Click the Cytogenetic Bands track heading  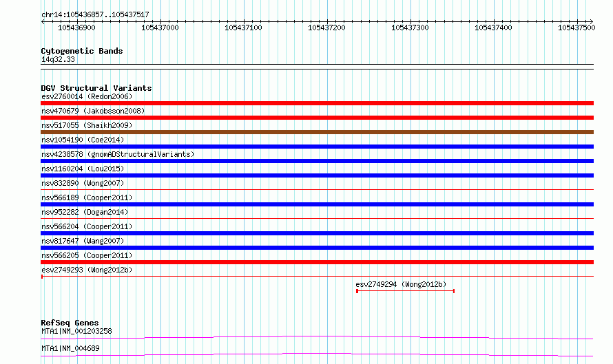tap(82, 51)
